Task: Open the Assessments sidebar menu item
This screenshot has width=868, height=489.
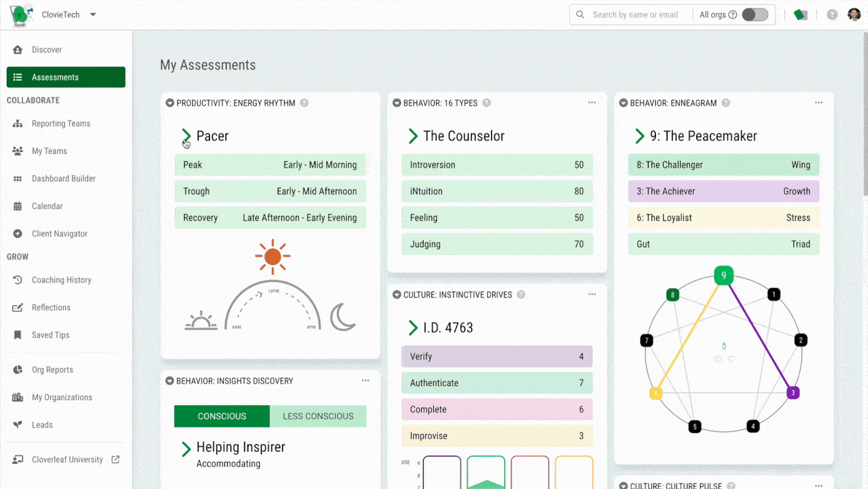Action: pyautogui.click(x=66, y=78)
